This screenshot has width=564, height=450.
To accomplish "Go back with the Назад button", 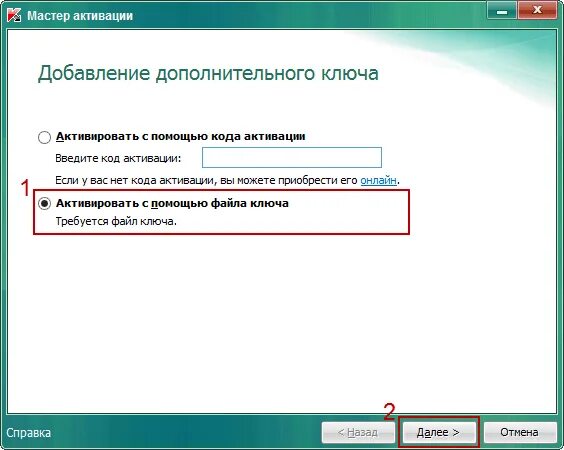I will (358, 432).
